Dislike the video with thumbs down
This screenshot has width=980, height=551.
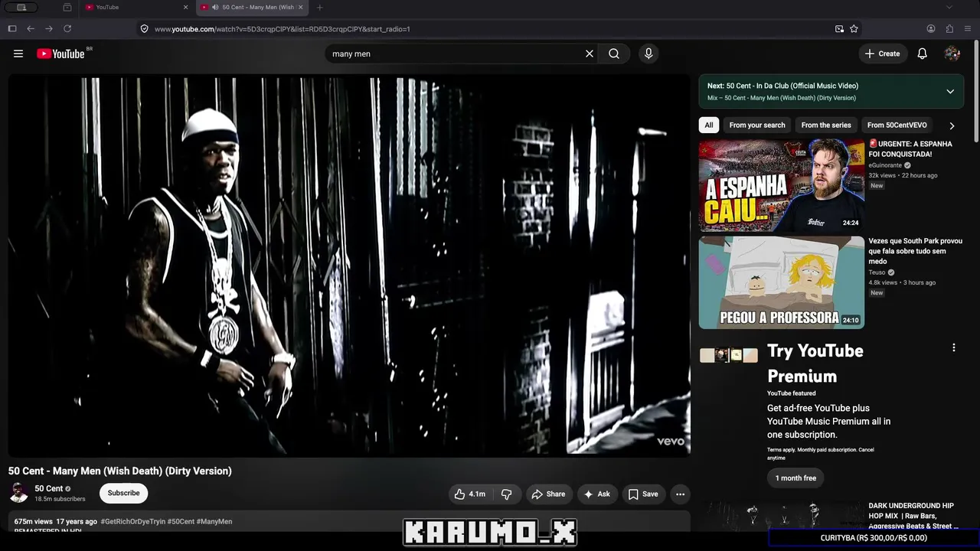pyautogui.click(x=506, y=494)
